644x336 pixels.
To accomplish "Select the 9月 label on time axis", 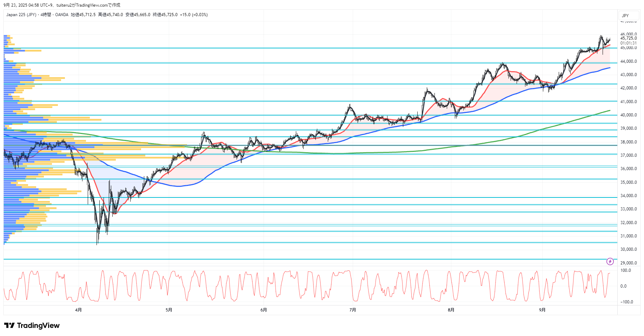I will [x=542, y=310].
